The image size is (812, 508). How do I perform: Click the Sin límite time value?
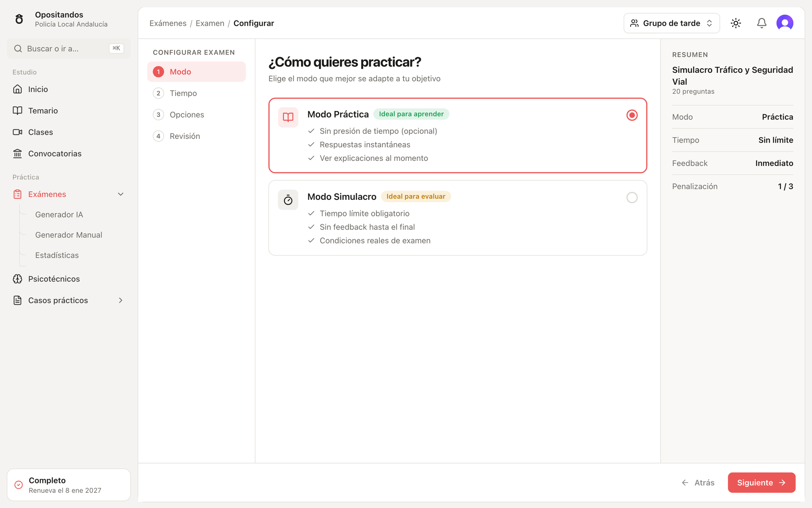click(776, 140)
